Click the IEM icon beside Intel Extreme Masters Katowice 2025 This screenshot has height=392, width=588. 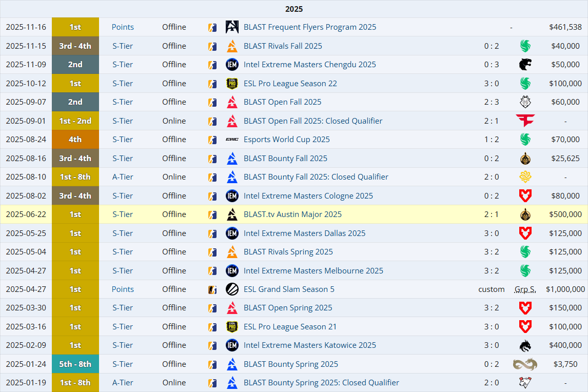click(x=232, y=345)
